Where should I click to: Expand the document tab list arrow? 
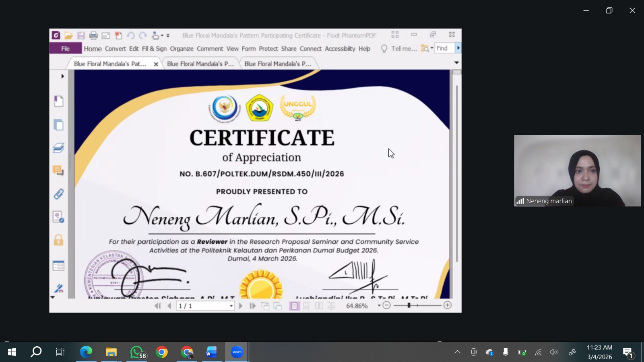pyautogui.click(x=456, y=63)
